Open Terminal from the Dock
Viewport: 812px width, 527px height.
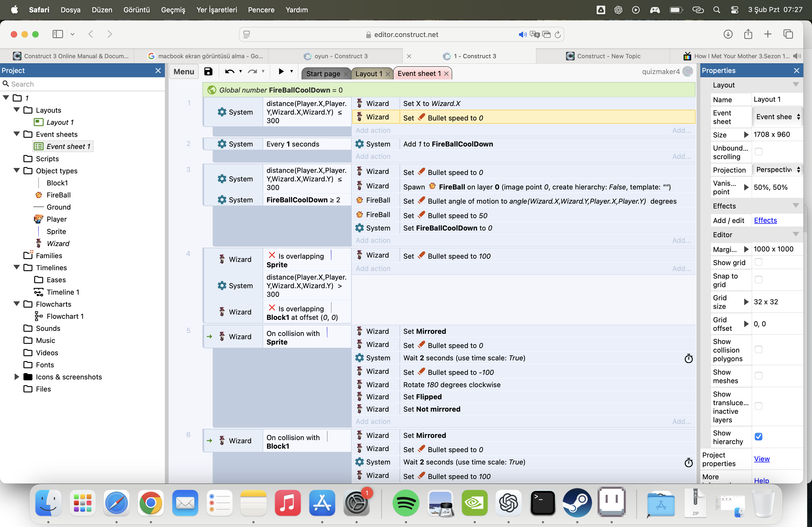click(542, 503)
